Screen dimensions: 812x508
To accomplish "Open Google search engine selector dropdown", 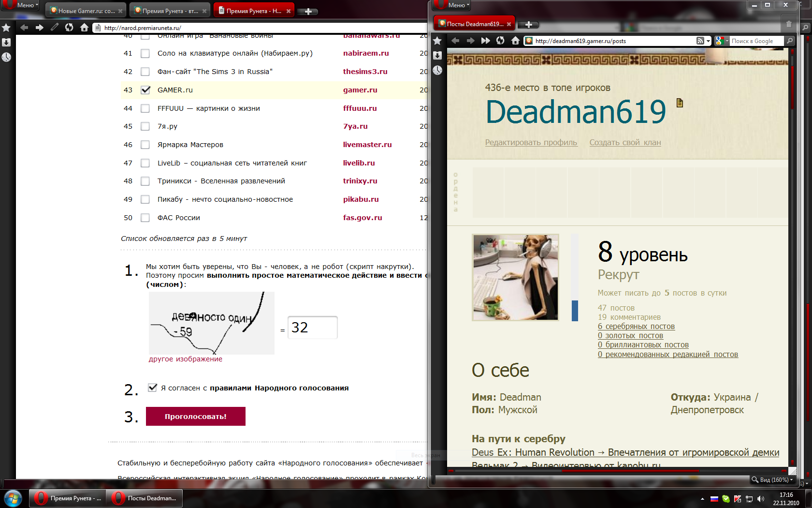I will [722, 41].
